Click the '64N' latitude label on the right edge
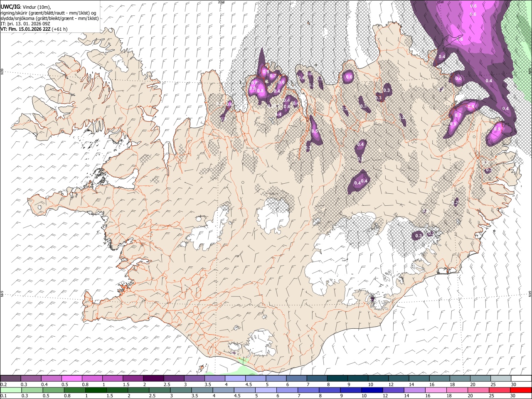Image resolution: width=532 pixels, height=399 pixels. pos(530,294)
